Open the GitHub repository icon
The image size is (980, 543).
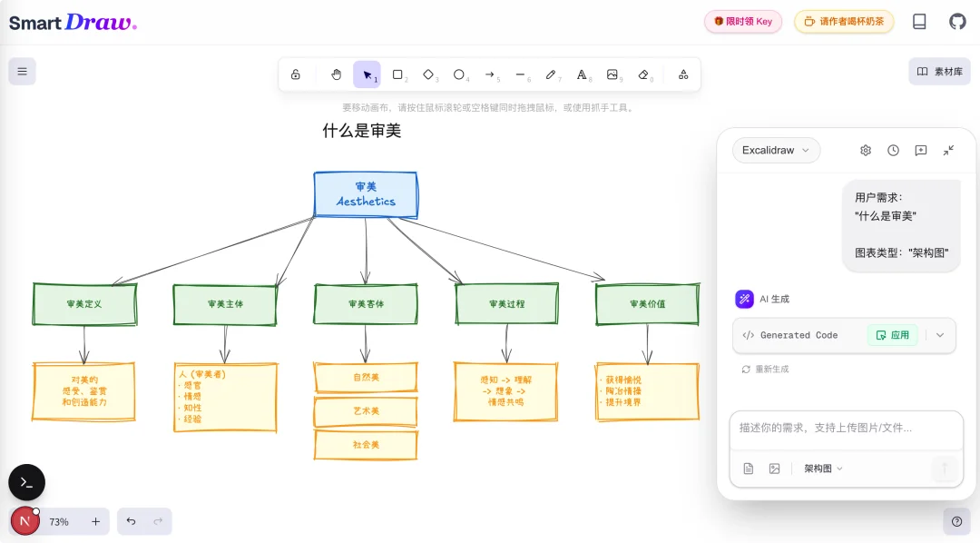point(957,20)
